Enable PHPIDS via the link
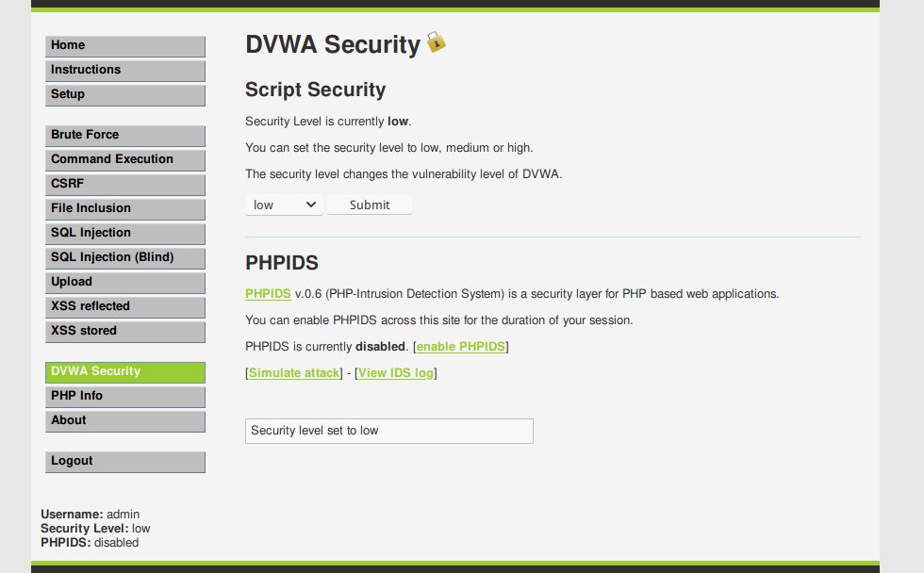Screen dimensions: 924x573 [x=461, y=347]
